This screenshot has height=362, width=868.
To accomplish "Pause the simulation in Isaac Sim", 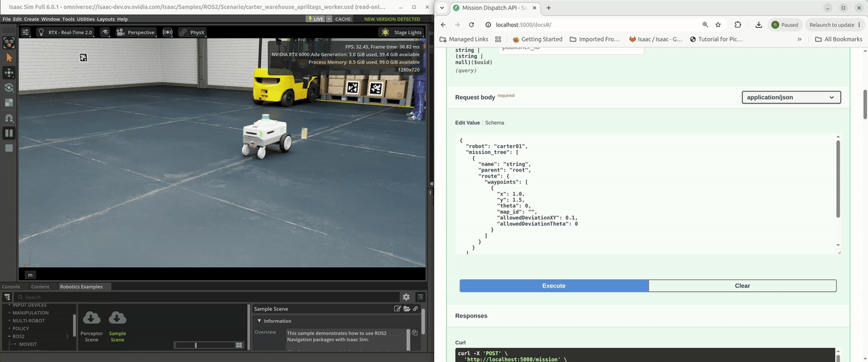I will 9,134.
